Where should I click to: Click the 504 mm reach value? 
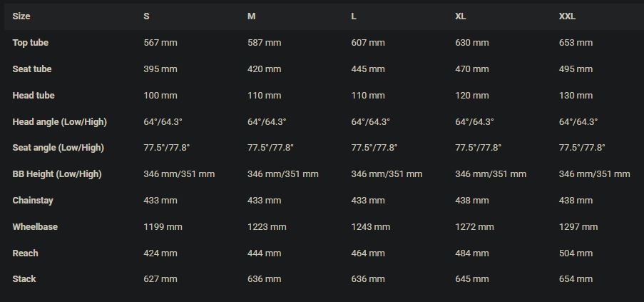click(576, 253)
